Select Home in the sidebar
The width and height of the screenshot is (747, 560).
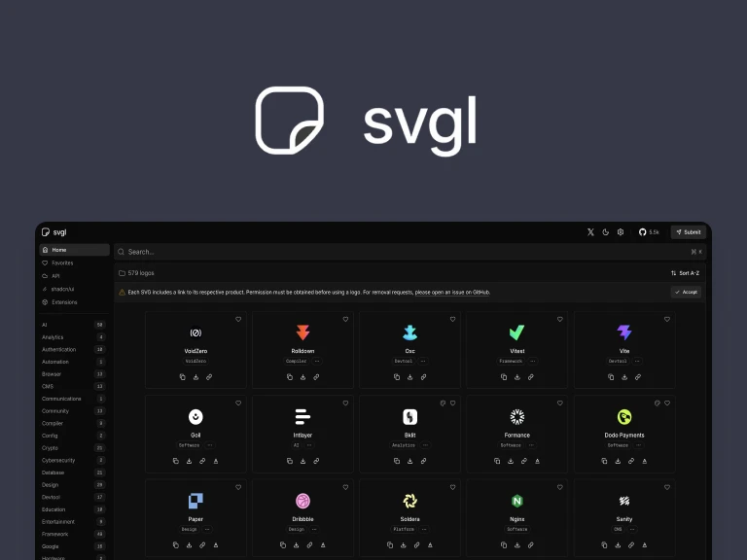pyautogui.click(x=74, y=250)
